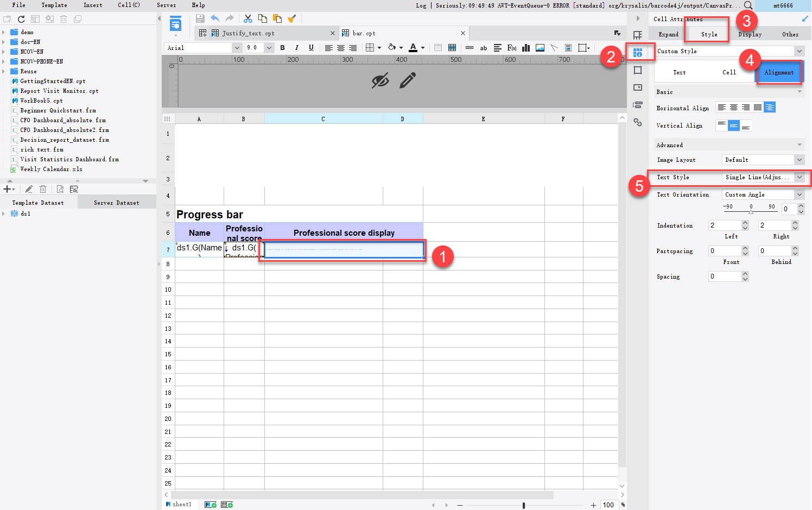Enable right horizontal alignment

click(x=745, y=107)
